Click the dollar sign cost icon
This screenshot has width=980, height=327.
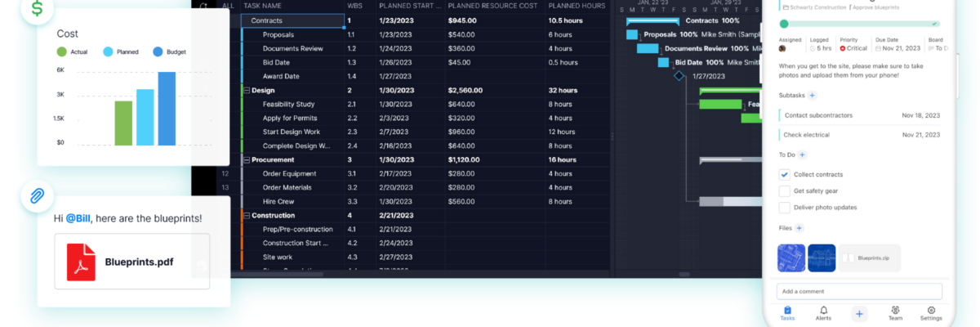pos(38,7)
